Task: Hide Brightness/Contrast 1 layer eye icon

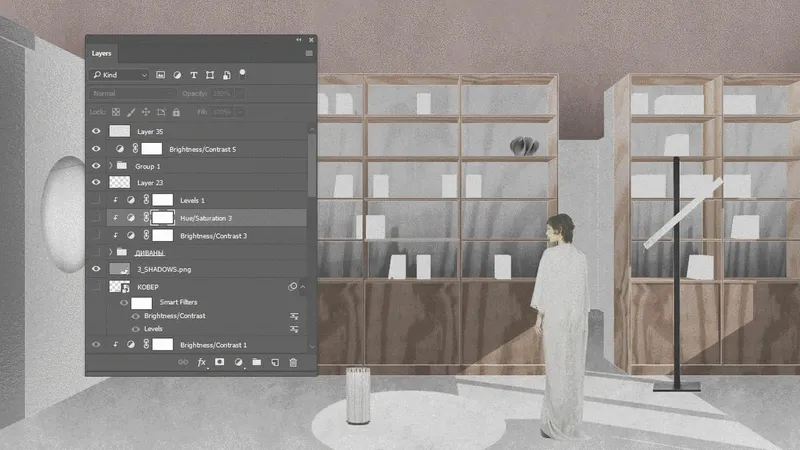Action: pyautogui.click(x=96, y=344)
